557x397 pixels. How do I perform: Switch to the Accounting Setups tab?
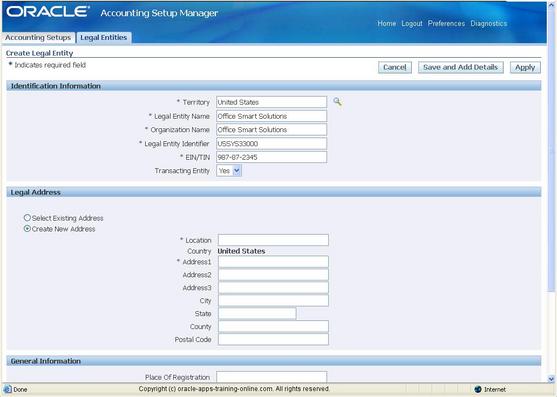38,38
